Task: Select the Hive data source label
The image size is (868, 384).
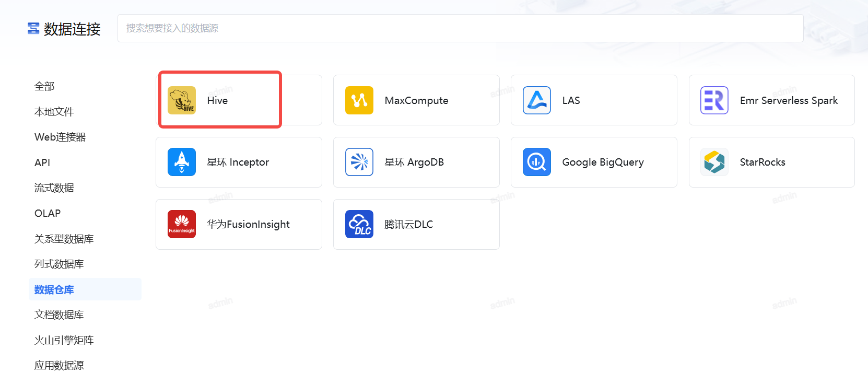Action: (217, 100)
